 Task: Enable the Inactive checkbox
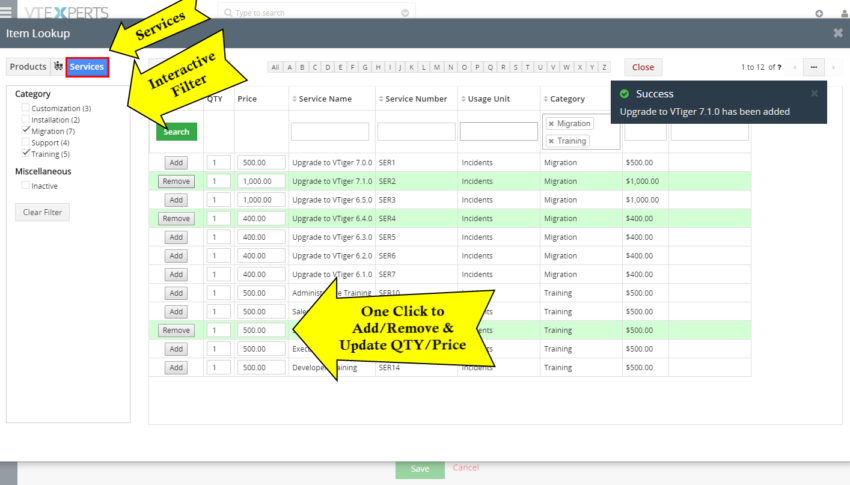point(25,185)
